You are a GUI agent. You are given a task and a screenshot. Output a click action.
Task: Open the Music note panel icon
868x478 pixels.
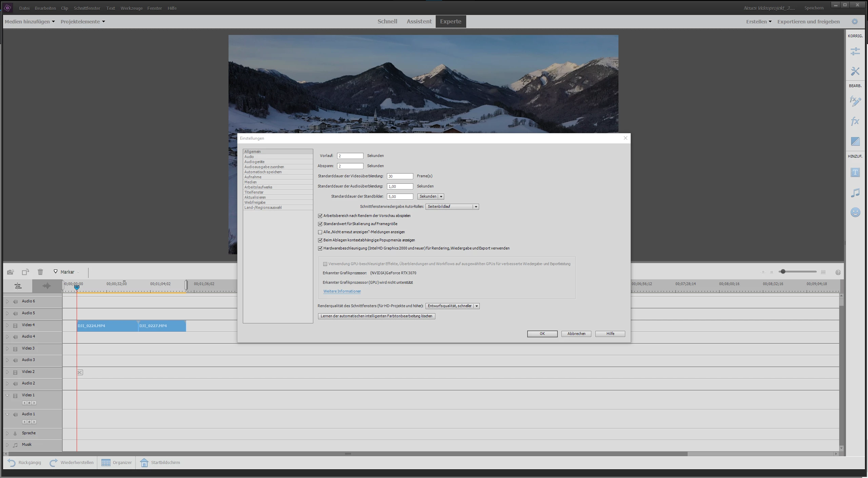855,193
